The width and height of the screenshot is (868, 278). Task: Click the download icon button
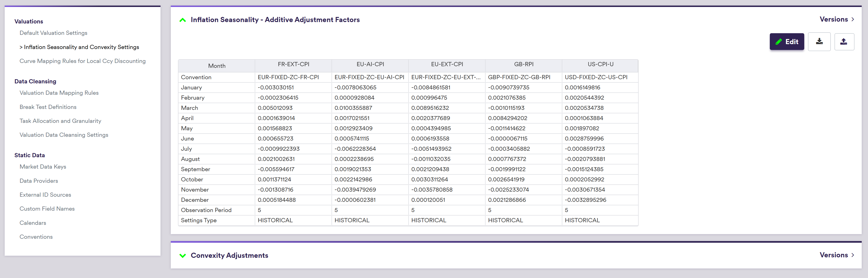[x=819, y=42]
